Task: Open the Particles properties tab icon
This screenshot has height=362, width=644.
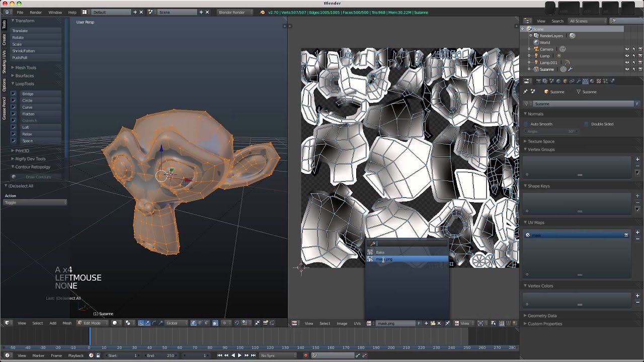Action: pyautogui.click(x=605, y=81)
